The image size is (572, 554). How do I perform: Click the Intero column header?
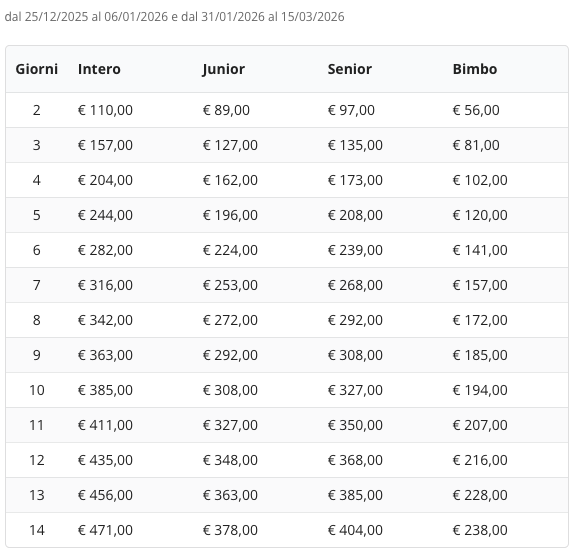[x=99, y=69]
